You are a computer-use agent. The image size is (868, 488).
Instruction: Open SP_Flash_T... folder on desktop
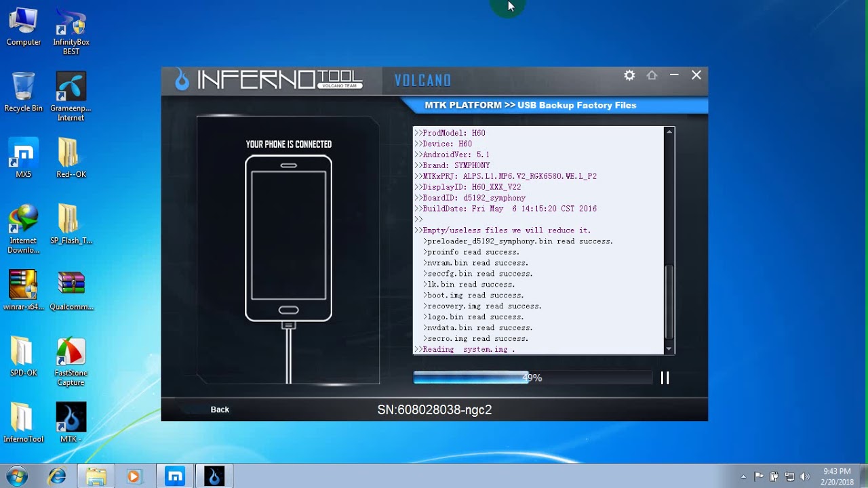coord(71,224)
